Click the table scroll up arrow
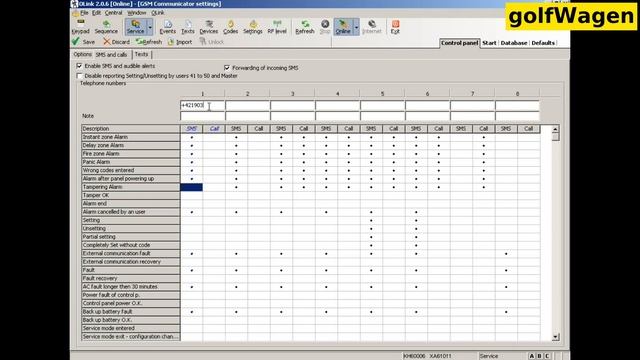This screenshot has height=360, width=640. coord(555,129)
